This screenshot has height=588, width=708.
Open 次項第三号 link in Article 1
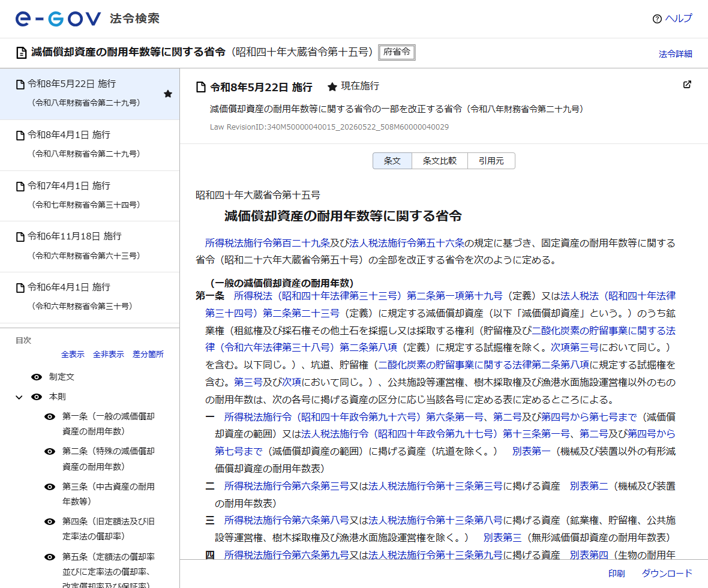[x=574, y=347]
